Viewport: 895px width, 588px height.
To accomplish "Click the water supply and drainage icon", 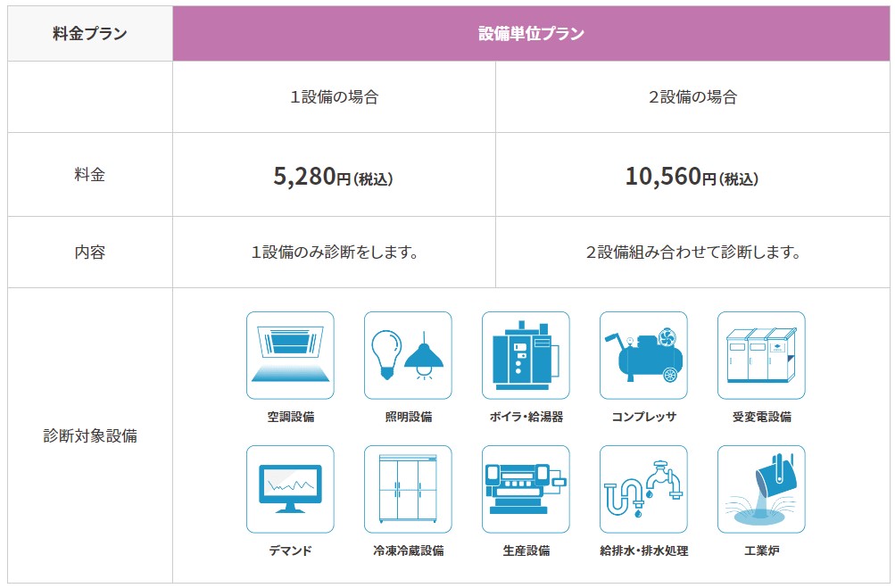I will coord(643,489).
